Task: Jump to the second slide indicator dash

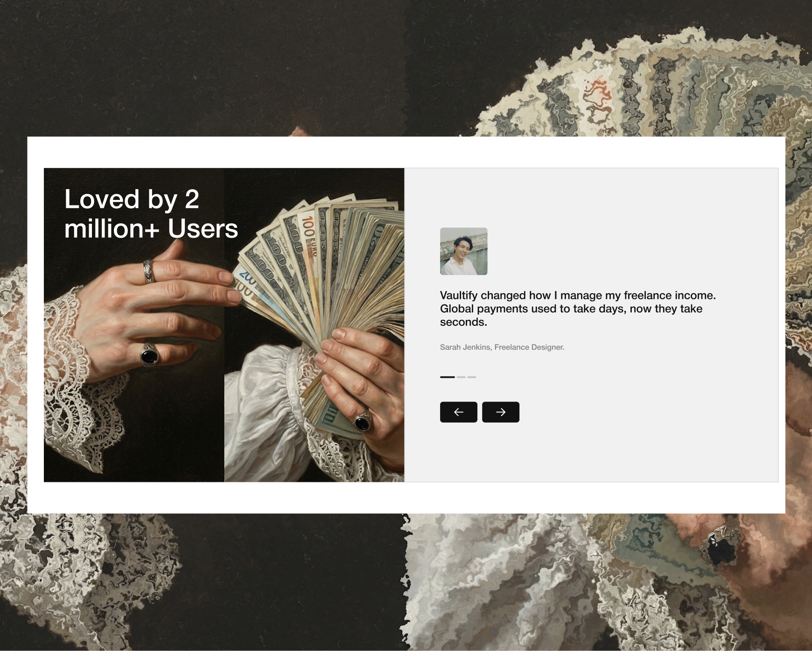Action: coord(461,377)
